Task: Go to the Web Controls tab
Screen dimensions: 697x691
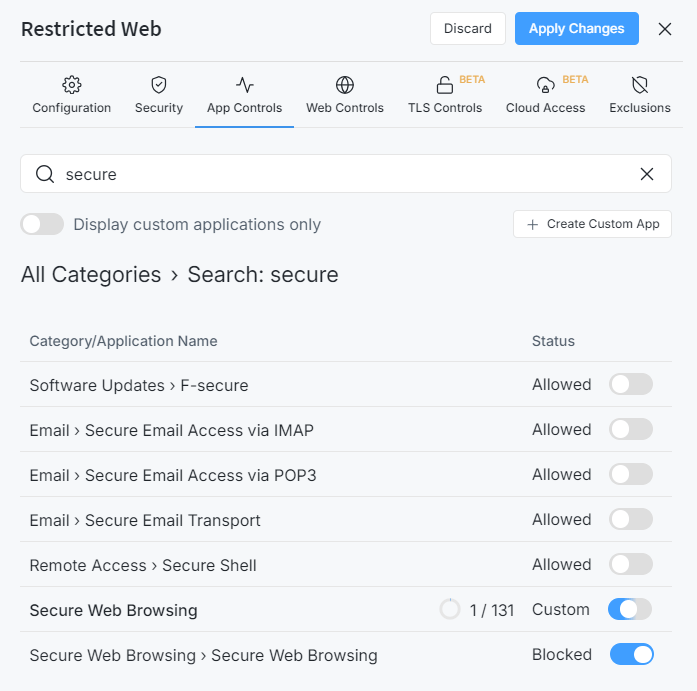Action: 344,95
